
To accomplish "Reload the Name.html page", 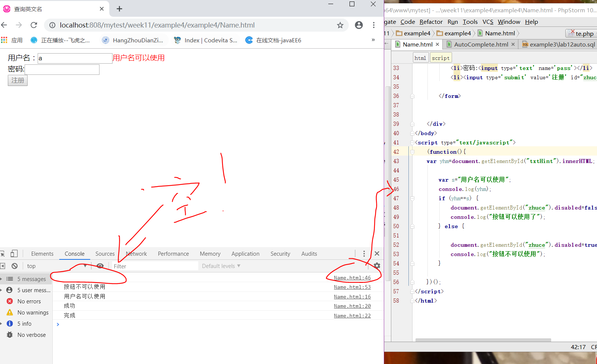I will click(34, 25).
